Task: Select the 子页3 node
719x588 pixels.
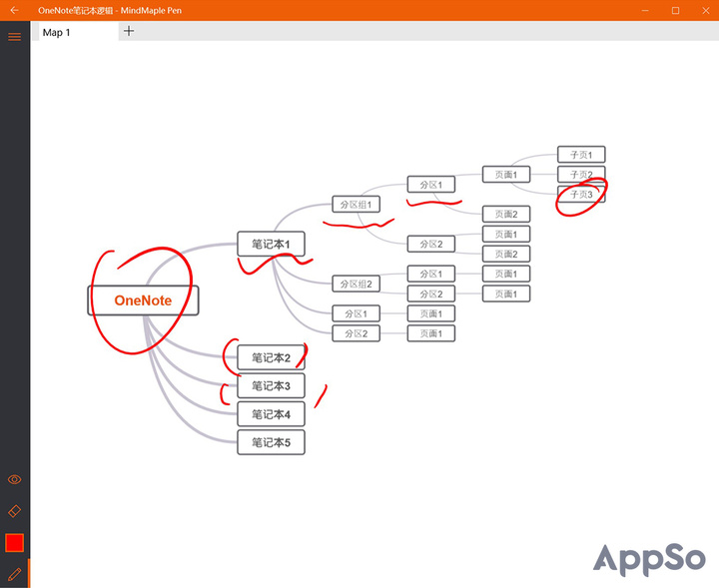Action: tap(581, 195)
